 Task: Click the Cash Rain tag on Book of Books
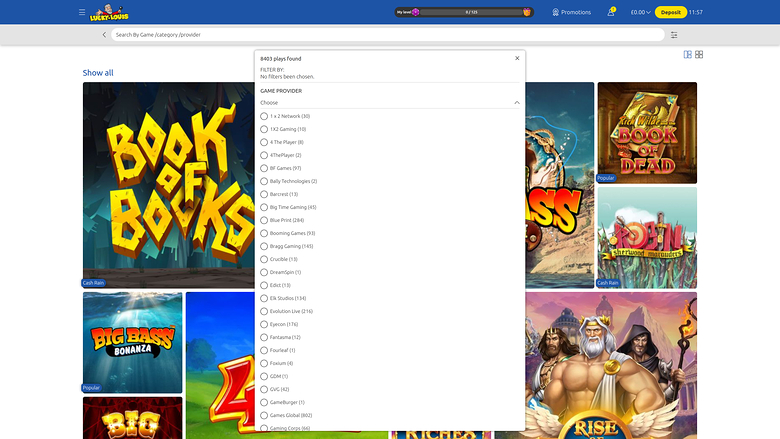[x=94, y=283]
